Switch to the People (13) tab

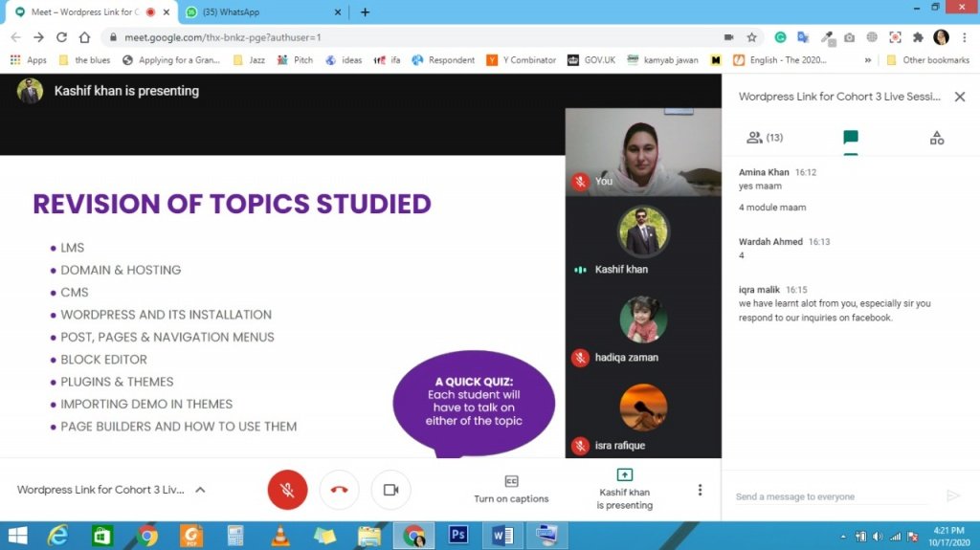(765, 138)
